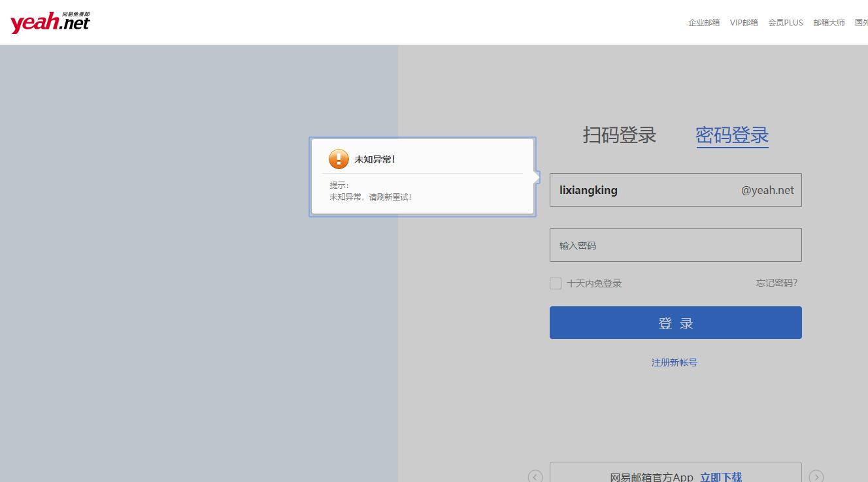Click the warning icon in the error dialog

339,159
